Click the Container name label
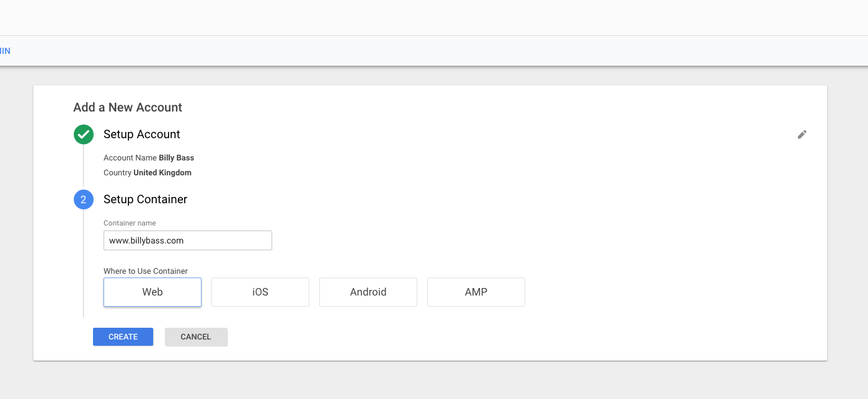 point(130,223)
